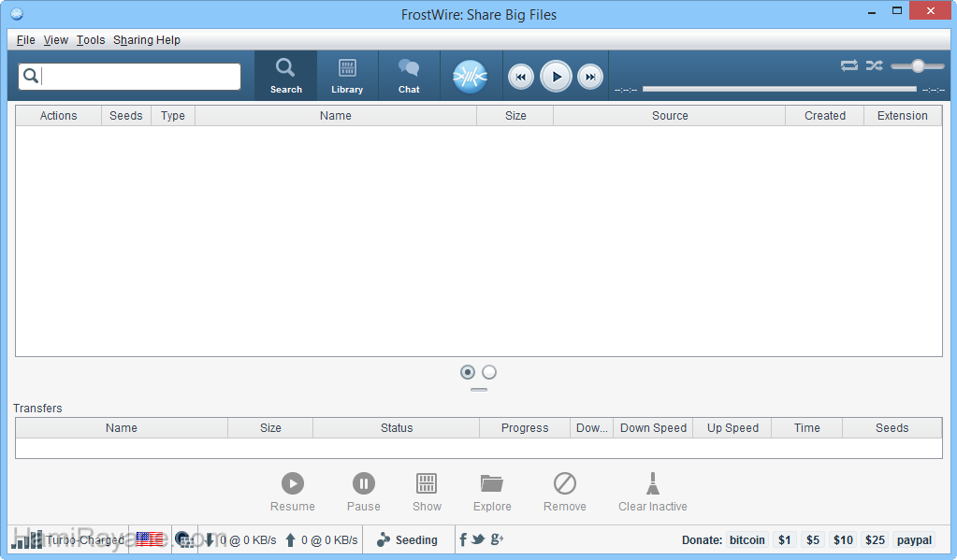957x560 pixels.
Task: Click the US flag language icon
Action: click(x=150, y=539)
